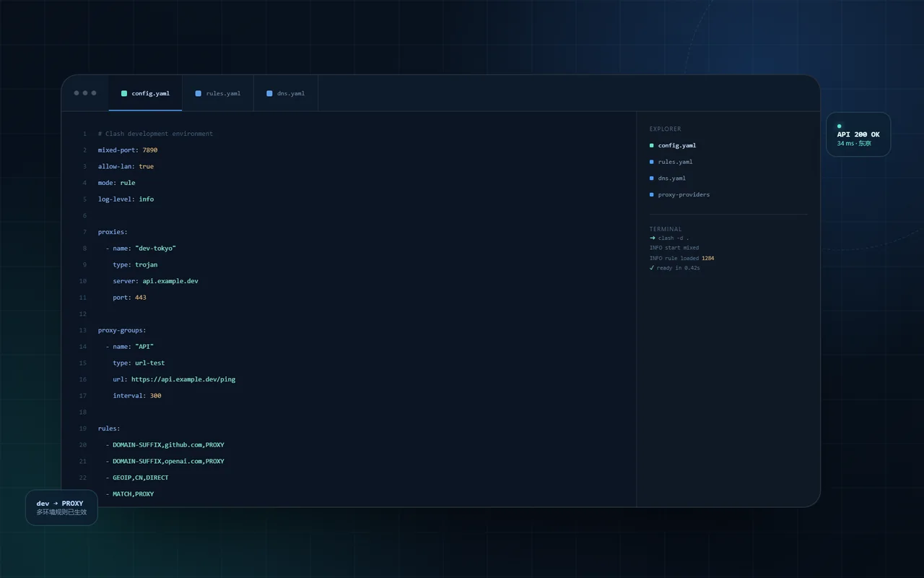Image resolution: width=924 pixels, height=578 pixels.
Task: Click the blue dns.yaml tab icon
Action: tap(269, 93)
